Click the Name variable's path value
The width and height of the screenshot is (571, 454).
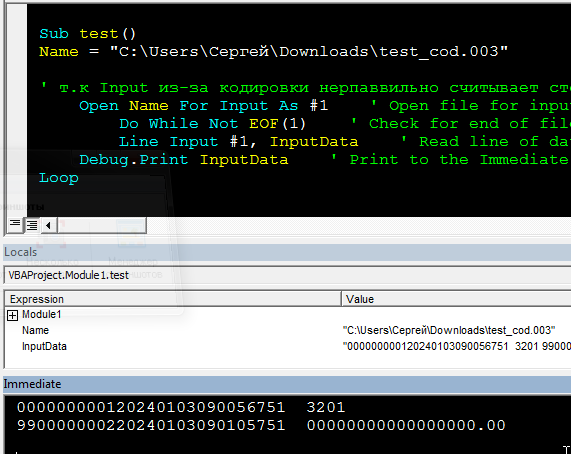449,330
